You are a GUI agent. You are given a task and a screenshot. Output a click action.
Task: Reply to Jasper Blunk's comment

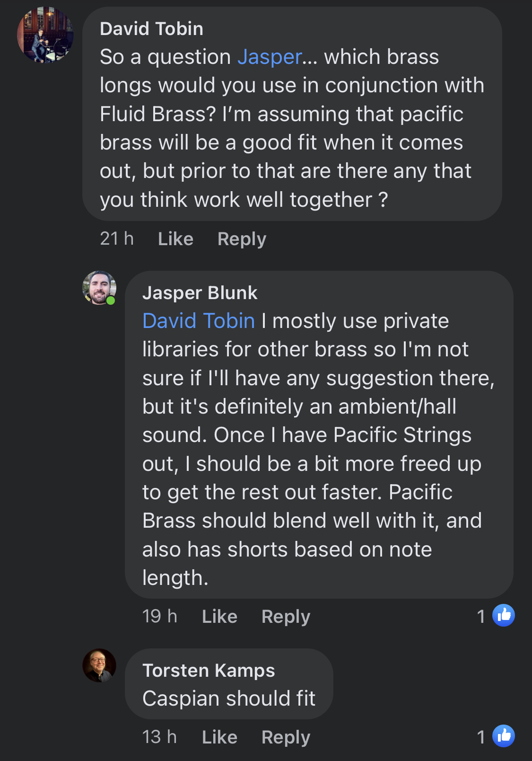click(286, 617)
